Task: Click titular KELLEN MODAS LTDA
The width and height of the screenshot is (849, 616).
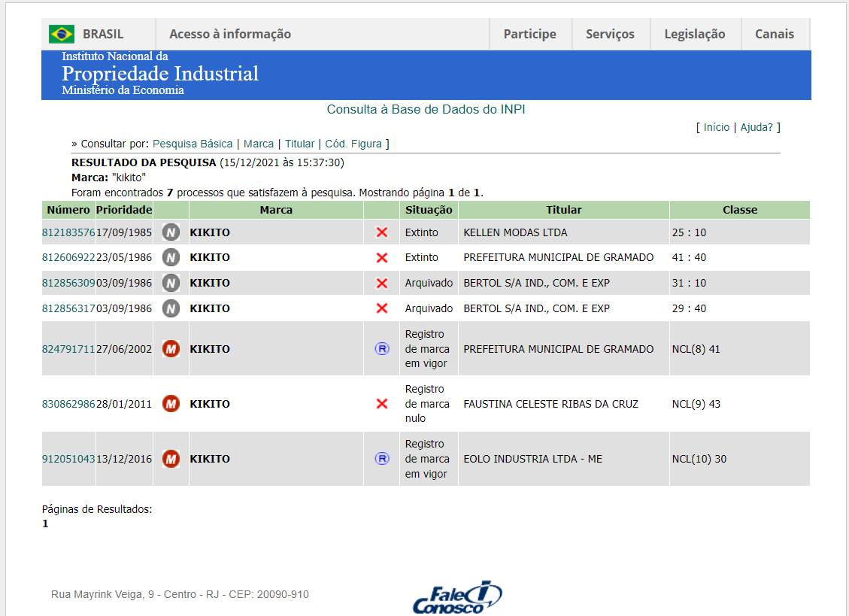Action: pos(515,232)
